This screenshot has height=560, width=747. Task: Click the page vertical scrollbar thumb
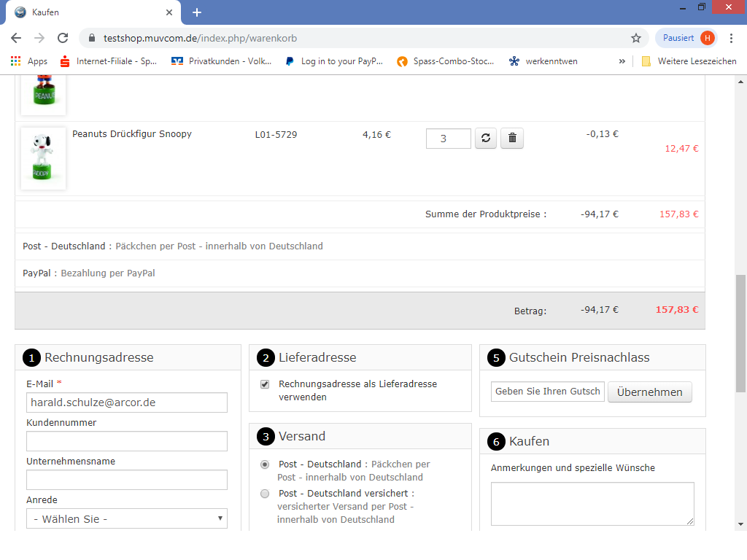tap(740, 332)
